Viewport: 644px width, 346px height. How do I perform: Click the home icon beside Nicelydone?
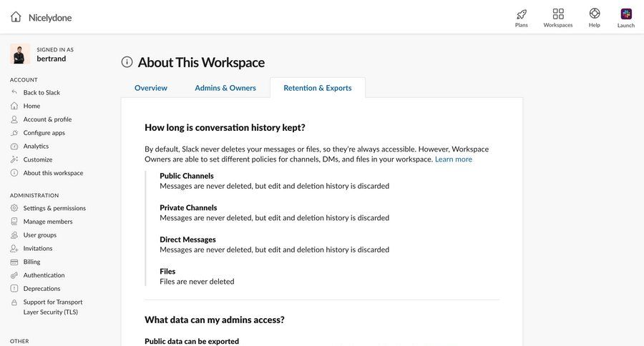coord(16,17)
